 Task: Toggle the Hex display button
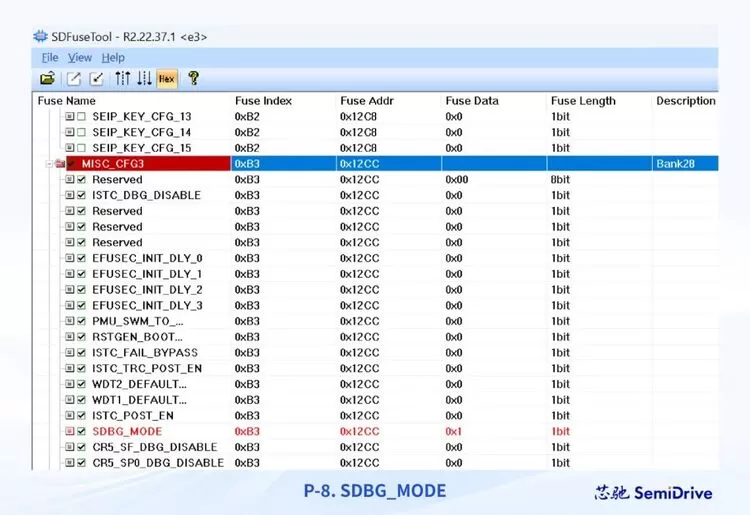point(167,78)
